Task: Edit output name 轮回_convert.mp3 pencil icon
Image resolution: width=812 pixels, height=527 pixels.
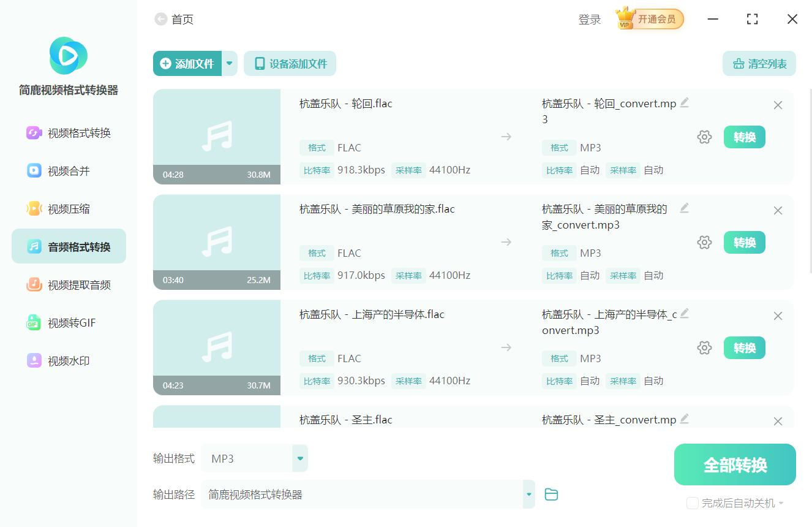Action: [685, 102]
